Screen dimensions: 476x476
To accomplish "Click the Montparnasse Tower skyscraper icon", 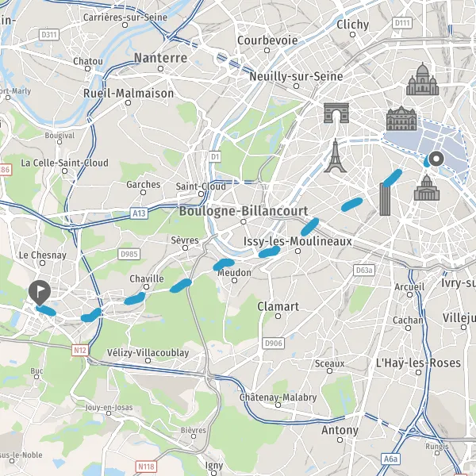I will (385, 199).
